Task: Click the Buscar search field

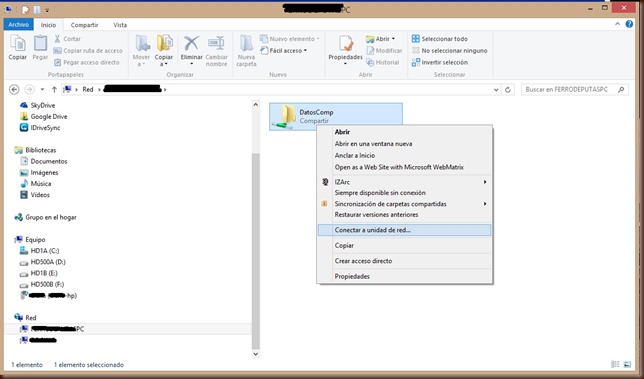Action: (575, 90)
